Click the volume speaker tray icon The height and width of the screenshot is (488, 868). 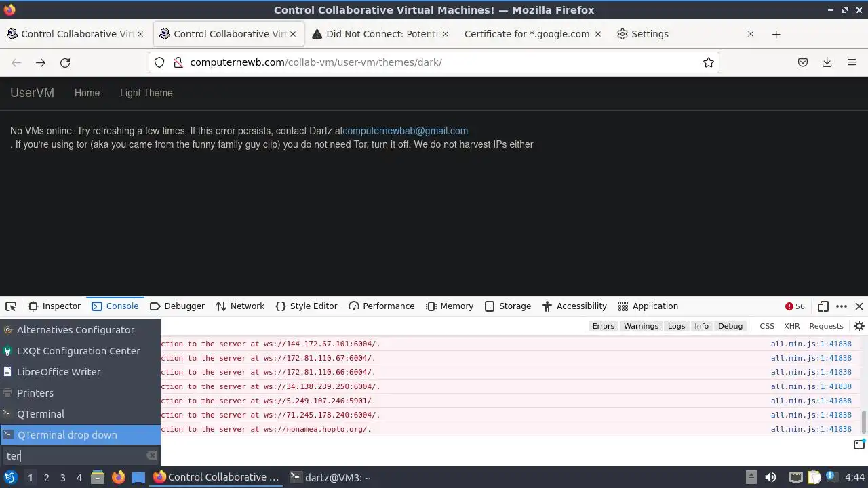coord(770,477)
